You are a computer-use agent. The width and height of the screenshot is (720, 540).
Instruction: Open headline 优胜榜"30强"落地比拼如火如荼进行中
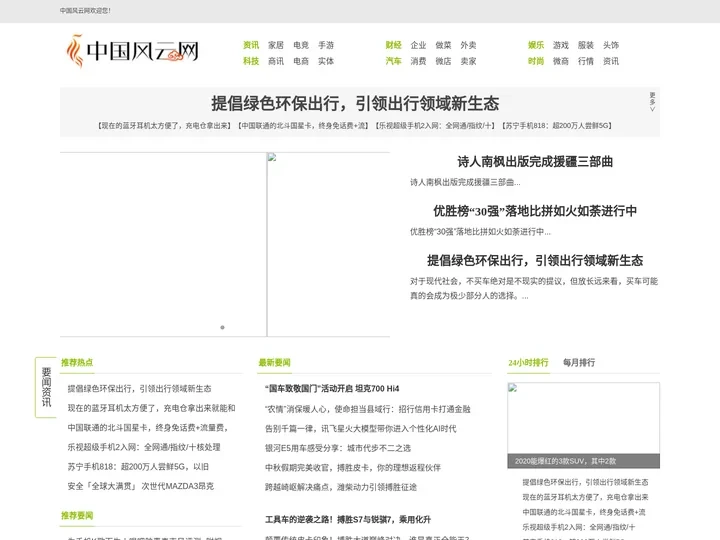(x=535, y=211)
